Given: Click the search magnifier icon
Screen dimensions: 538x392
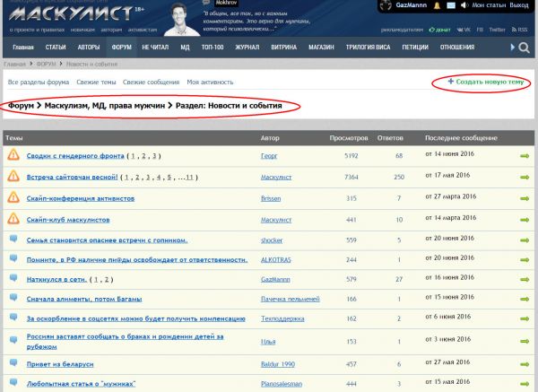Looking at the screenshot, I should [523, 47].
